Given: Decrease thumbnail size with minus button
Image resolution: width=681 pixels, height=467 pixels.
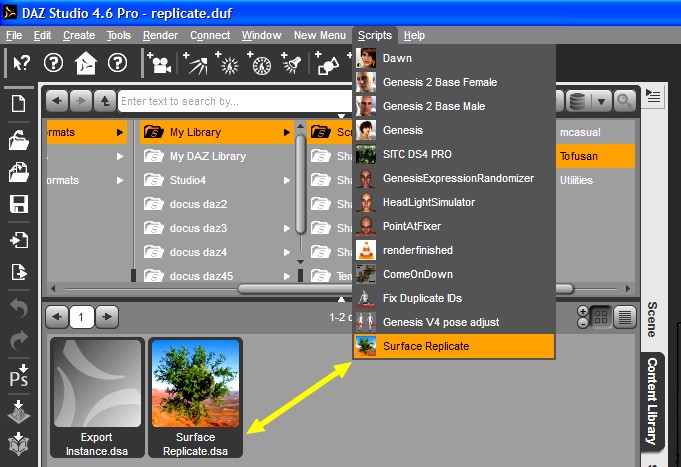Looking at the screenshot, I should 583,323.
